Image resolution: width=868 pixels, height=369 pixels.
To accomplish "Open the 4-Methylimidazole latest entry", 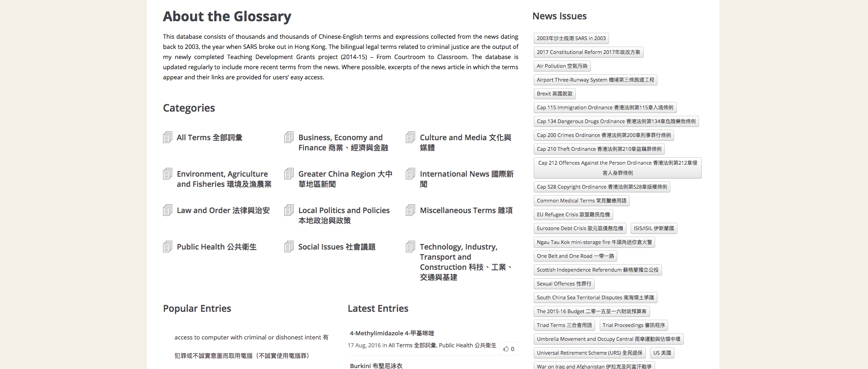I will click(x=392, y=333).
